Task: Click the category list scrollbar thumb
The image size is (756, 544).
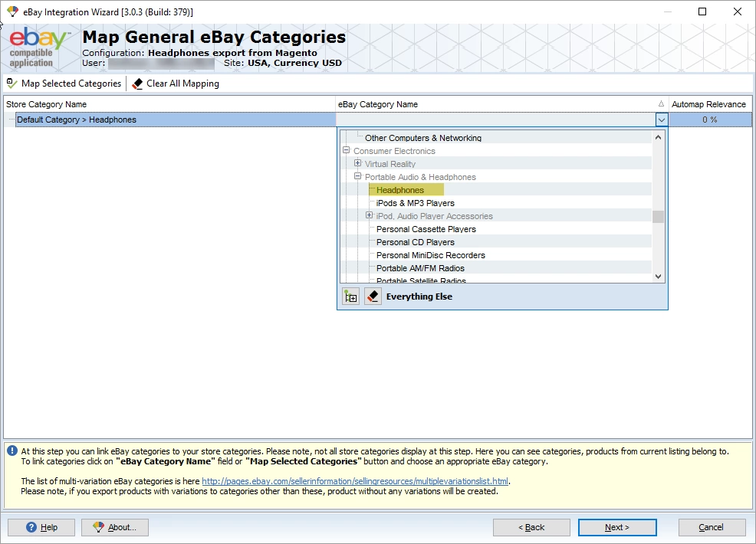Action: tap(658, 217)
